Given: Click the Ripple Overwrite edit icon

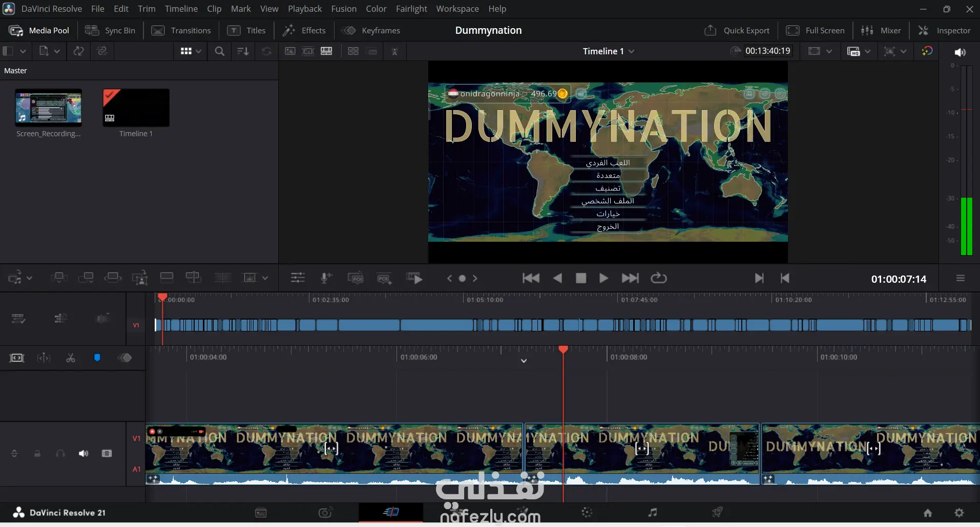Looking at the screenshot, I should tap(113, 278).
